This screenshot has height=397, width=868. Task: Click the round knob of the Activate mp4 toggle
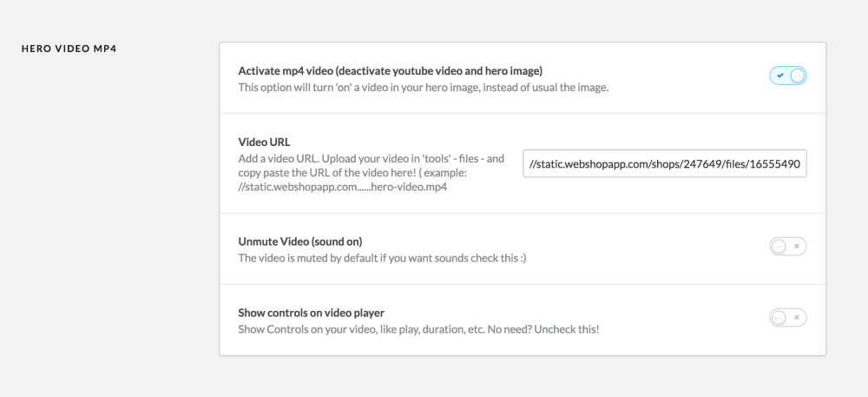tap(797, 76)
